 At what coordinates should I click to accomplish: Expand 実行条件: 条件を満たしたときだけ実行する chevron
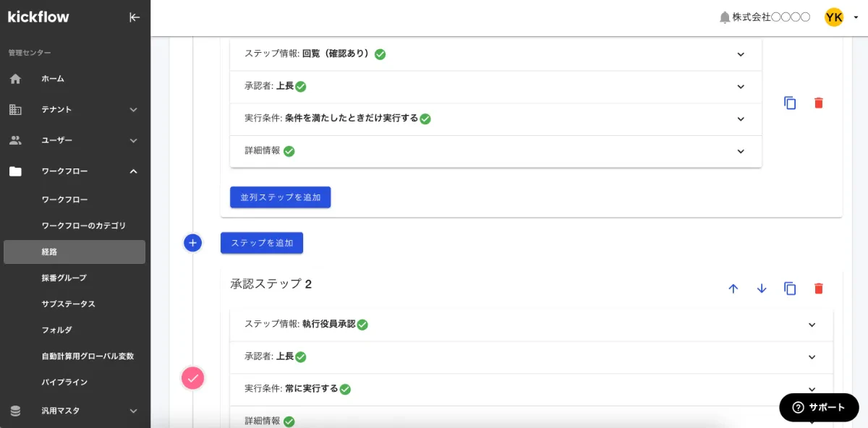coord(741,119)
